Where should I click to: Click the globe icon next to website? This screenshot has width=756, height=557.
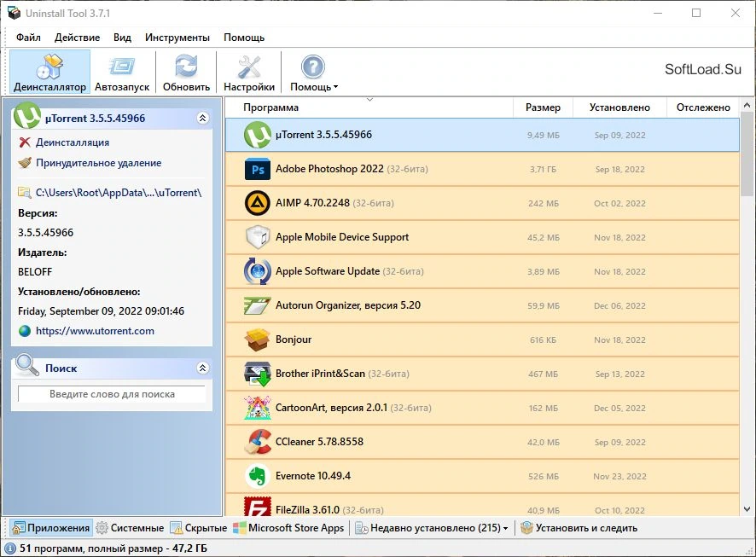25,331
